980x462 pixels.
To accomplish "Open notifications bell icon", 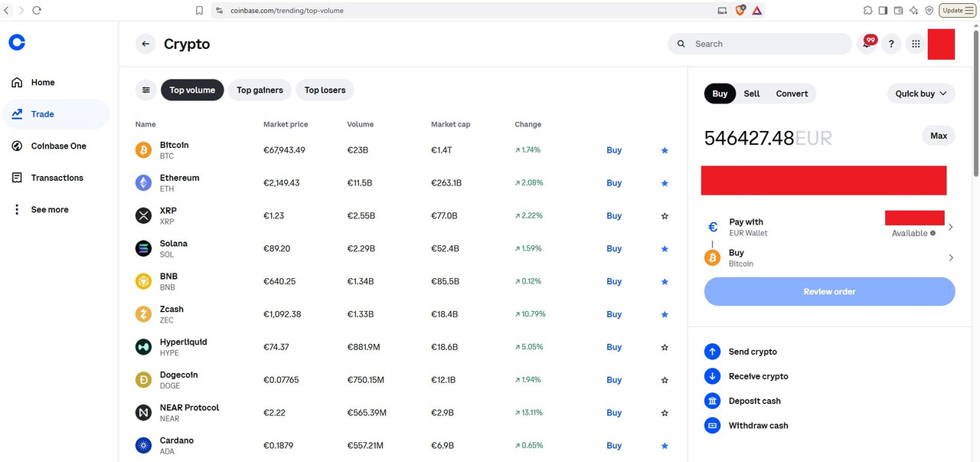I will (x=866, y=44).
